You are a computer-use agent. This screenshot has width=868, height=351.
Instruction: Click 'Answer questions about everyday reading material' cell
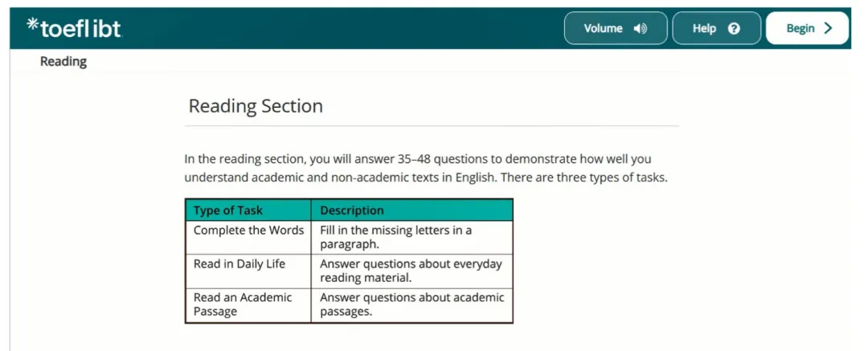[x=412, y=271]
